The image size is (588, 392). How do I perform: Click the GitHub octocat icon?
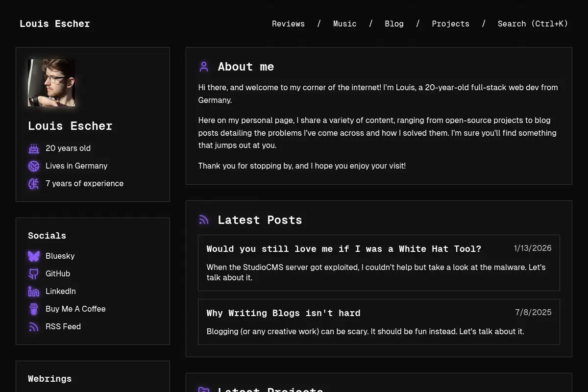[x=34, y=273]
